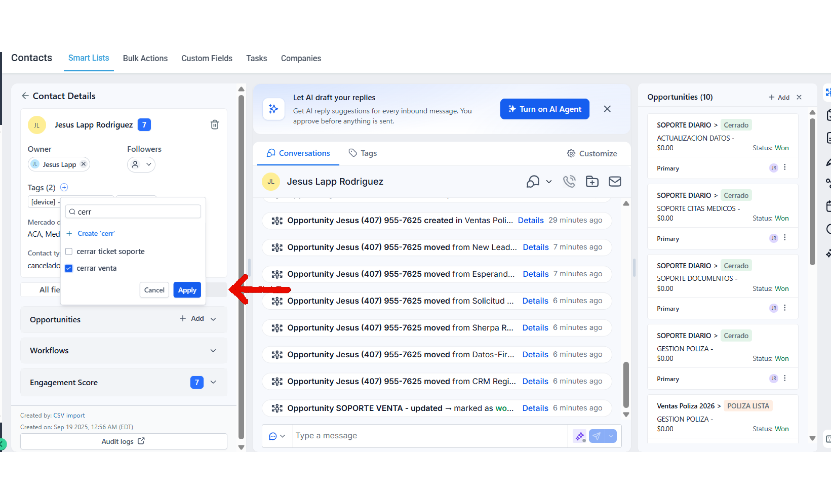Uncheck the 'cerrar venta' tag checkbox
831x504 pixels.
(69, 268)
